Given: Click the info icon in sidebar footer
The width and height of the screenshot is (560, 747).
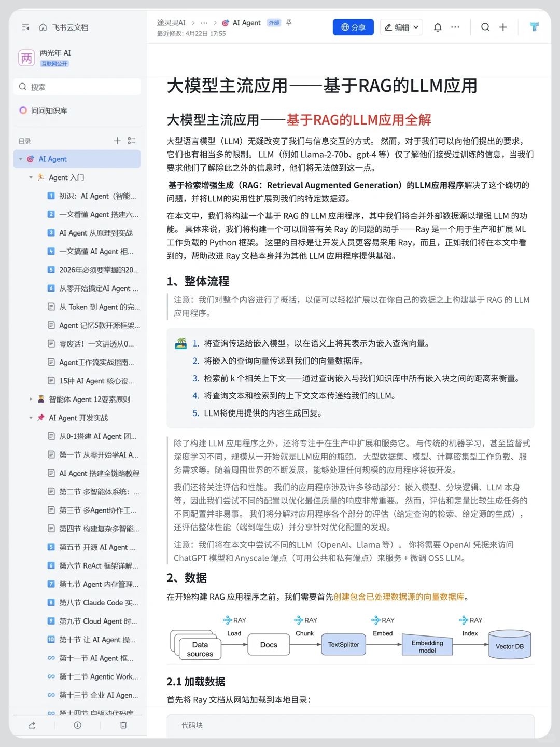Looking at the screenshot, I should coord(77,725).
